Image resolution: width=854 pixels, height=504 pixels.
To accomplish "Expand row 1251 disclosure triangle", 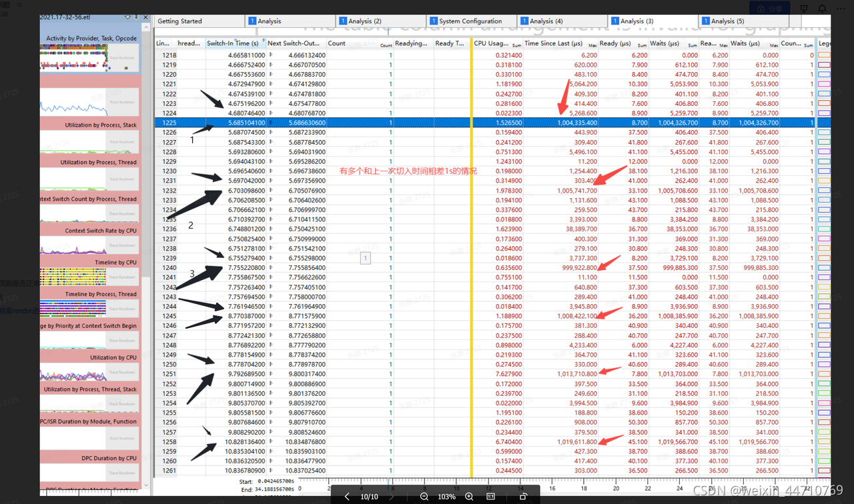I will pos(270,374).
